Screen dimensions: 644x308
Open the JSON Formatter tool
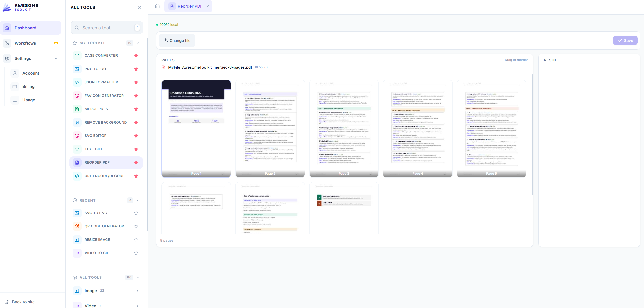101,82
